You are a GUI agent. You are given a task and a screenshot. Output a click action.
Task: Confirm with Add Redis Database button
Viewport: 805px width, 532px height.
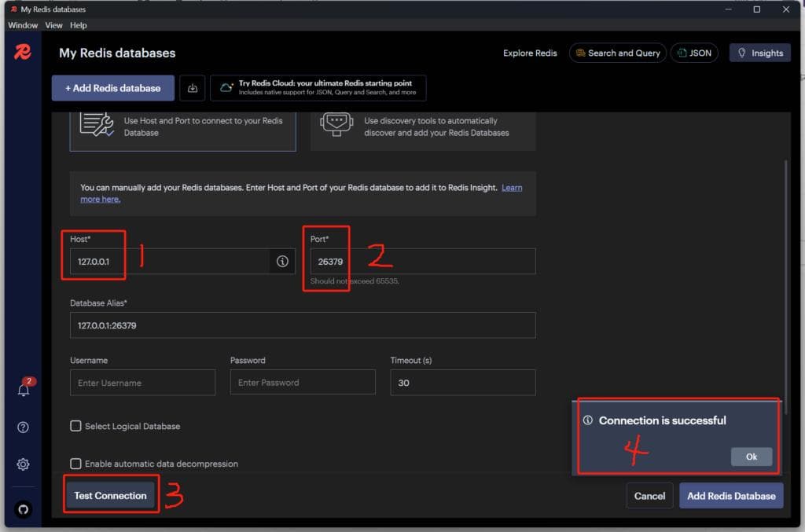tap(731, 496)
